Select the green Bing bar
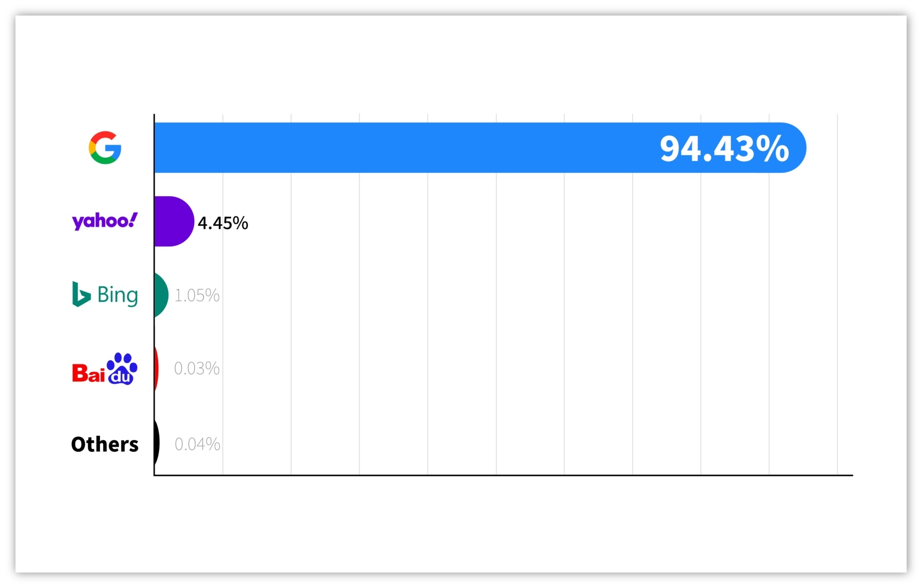The height and width of the screenshot is (588, 922). point(161,295)
